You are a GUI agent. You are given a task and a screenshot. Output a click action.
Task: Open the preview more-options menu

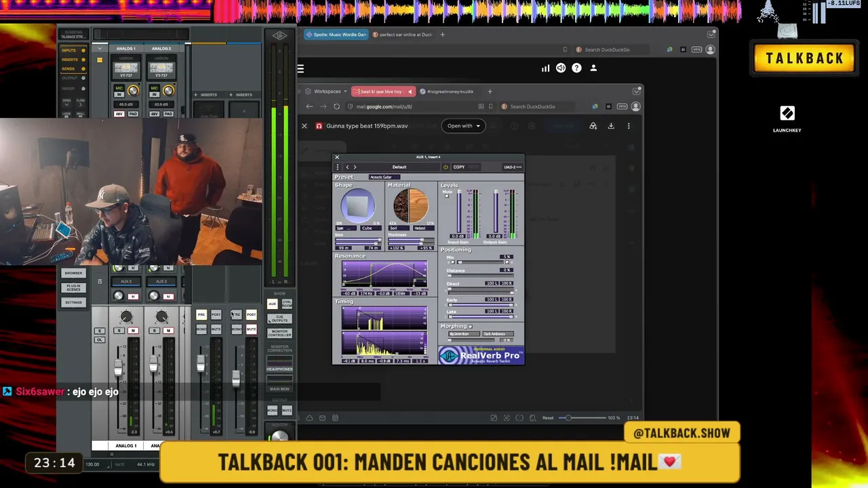coord(629,126)
